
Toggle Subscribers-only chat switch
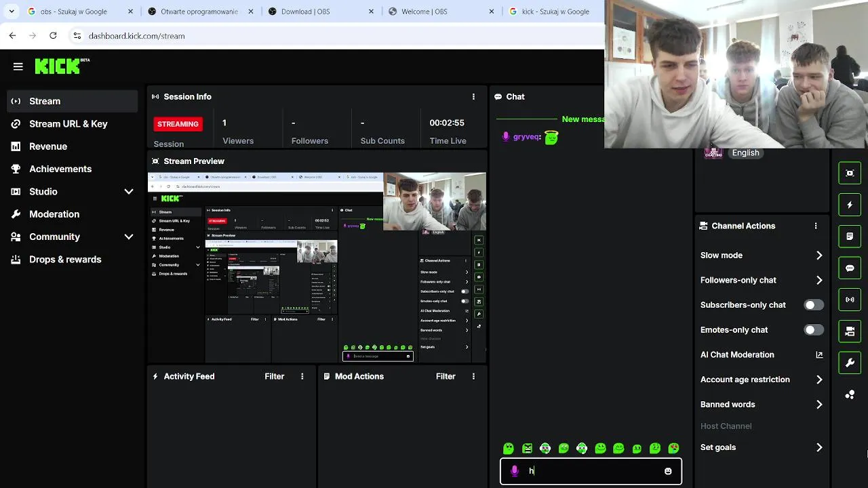814,305
